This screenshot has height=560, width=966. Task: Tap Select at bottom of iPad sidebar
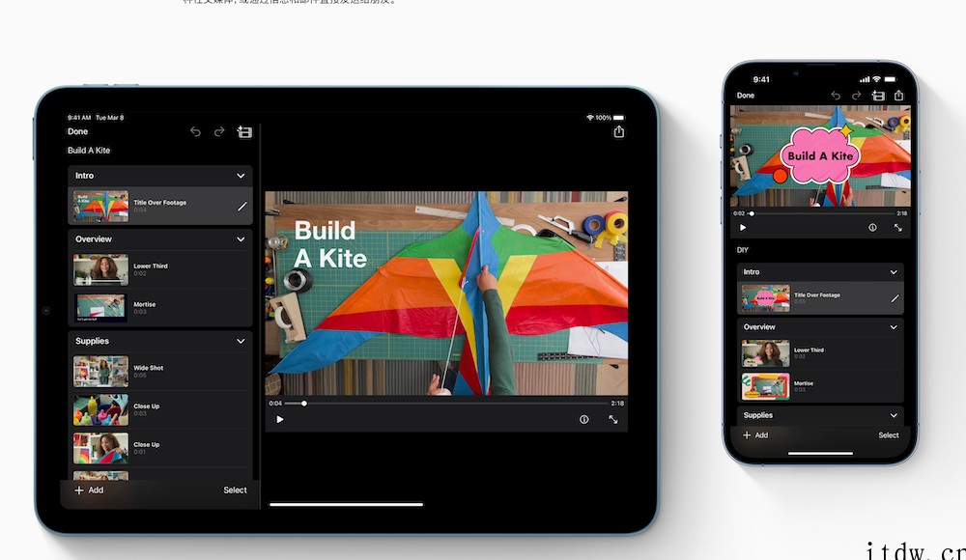click(x=235, y=490)
